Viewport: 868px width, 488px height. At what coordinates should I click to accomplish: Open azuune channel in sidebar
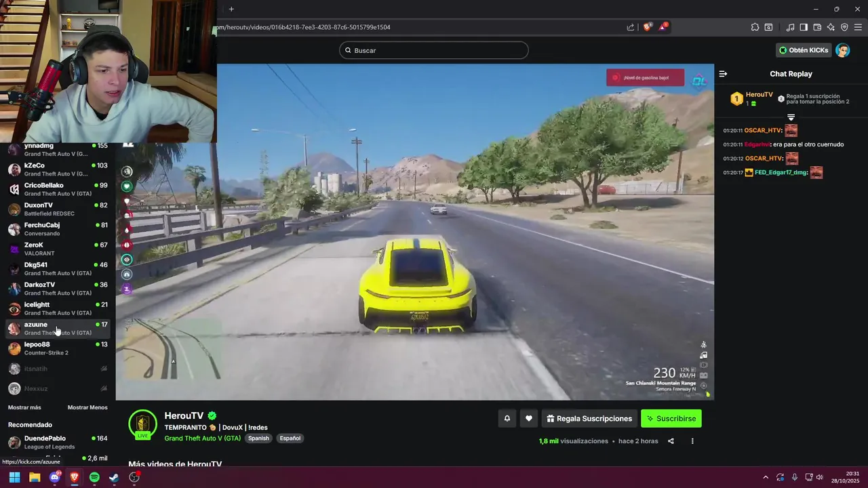[x=58, y=328]
